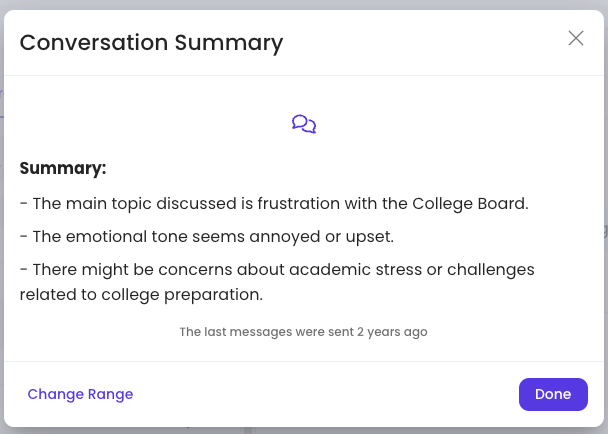Screen dimensions: 608x434
Task: Click the word challenges in the third bullet
Action: pyautogui.click(x=491, y=270)
